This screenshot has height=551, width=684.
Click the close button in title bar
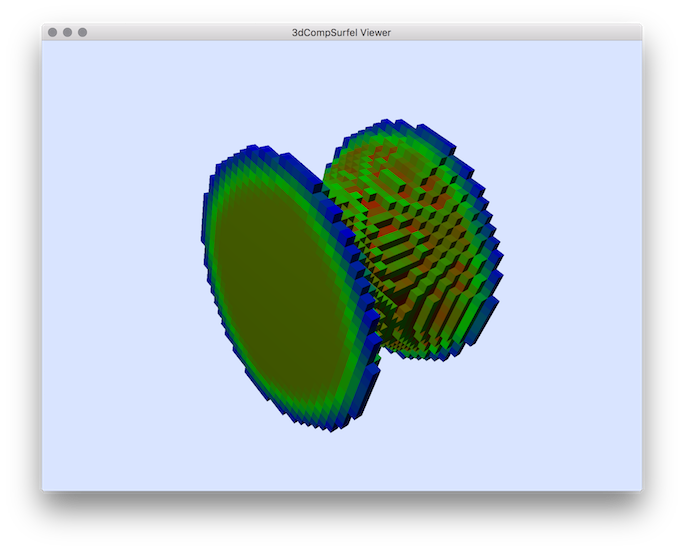coord(52,32)
